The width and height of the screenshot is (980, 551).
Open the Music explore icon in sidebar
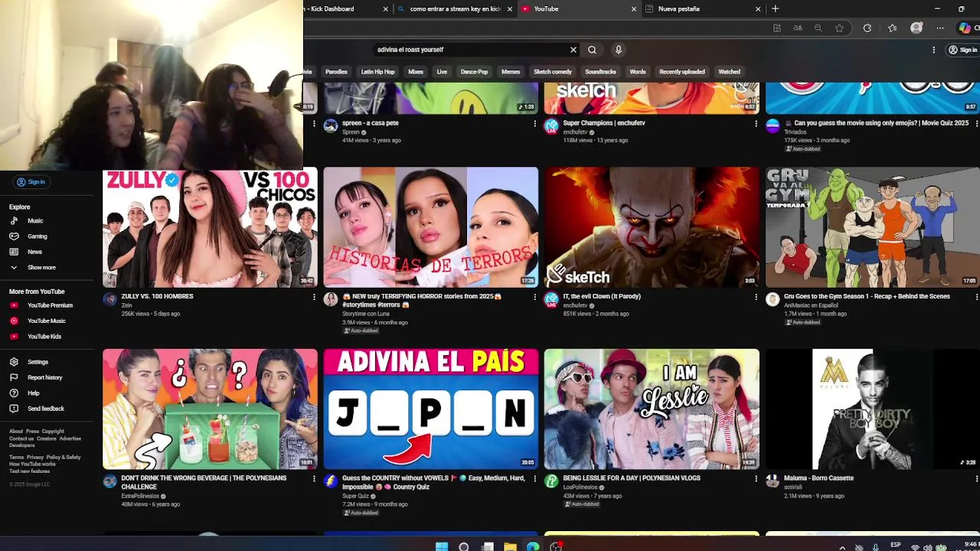(x=14, y=220)
